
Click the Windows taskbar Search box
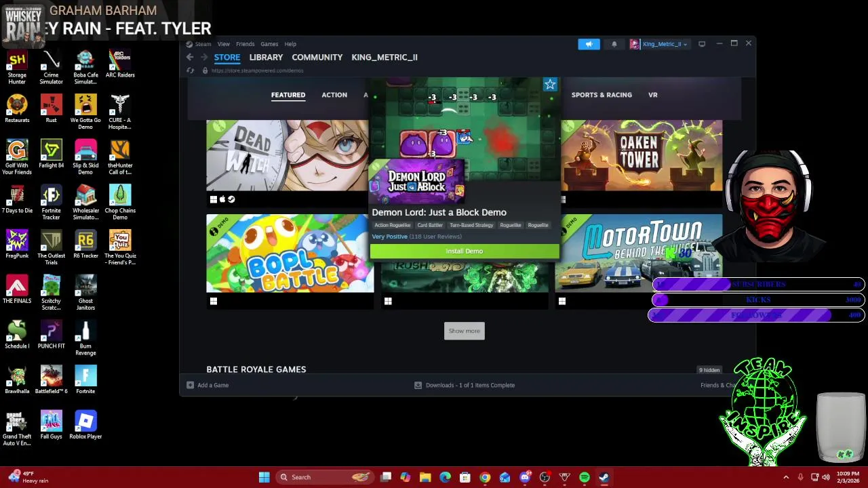[x=323, y=477]
